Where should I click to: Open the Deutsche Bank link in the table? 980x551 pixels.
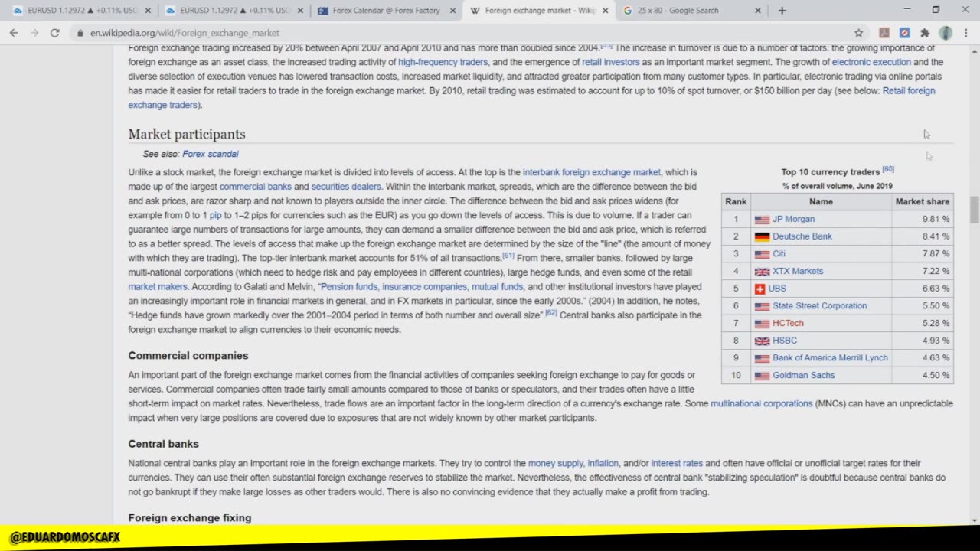pos(802,236)
